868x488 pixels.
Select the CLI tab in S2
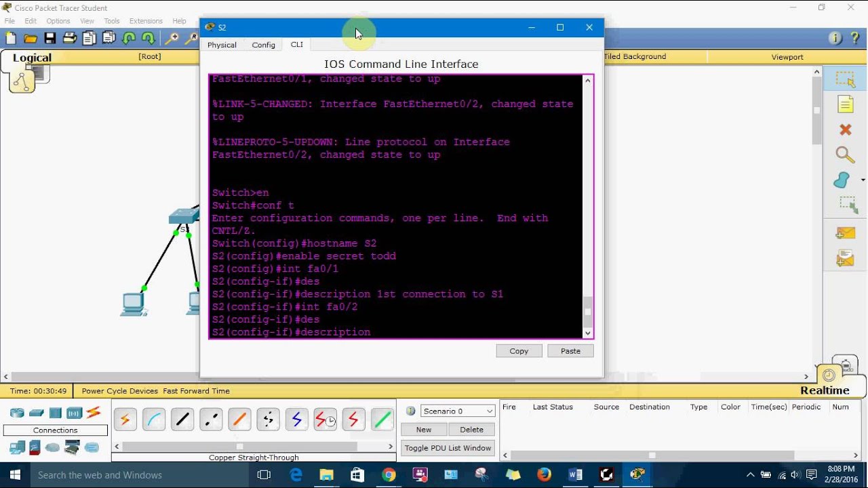point(297,44)
